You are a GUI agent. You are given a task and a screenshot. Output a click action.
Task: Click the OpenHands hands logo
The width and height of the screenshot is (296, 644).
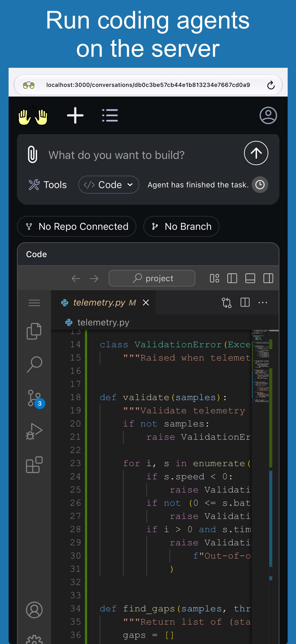coord(33,115)
